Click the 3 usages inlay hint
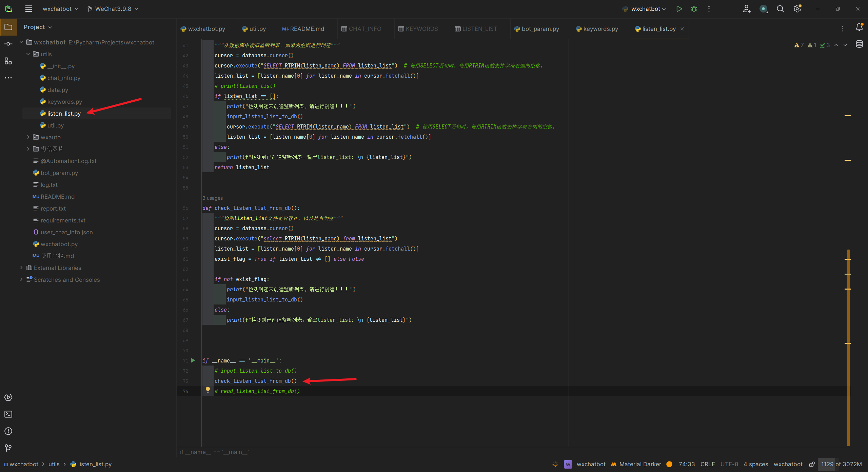 (x=213, y=198)
